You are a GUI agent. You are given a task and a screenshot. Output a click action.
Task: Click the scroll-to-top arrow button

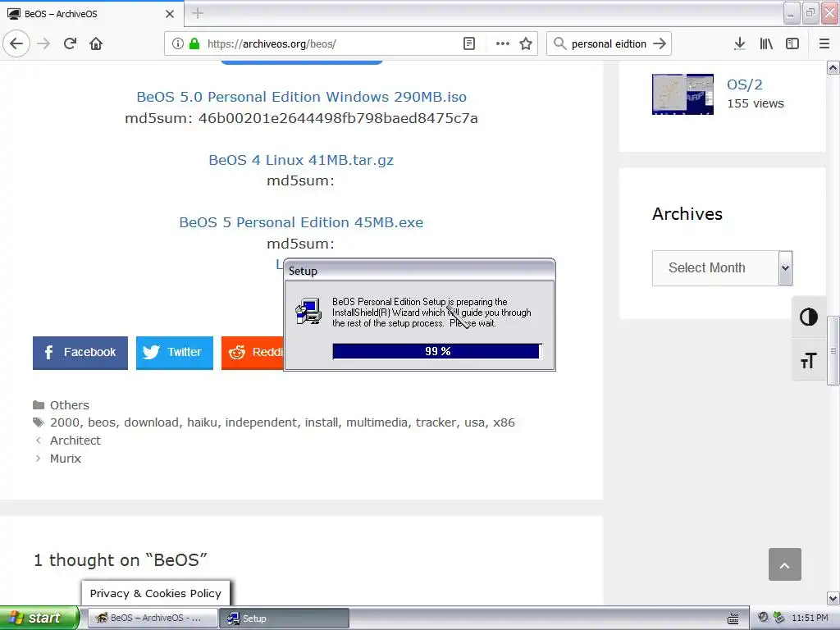coord(785,564)
